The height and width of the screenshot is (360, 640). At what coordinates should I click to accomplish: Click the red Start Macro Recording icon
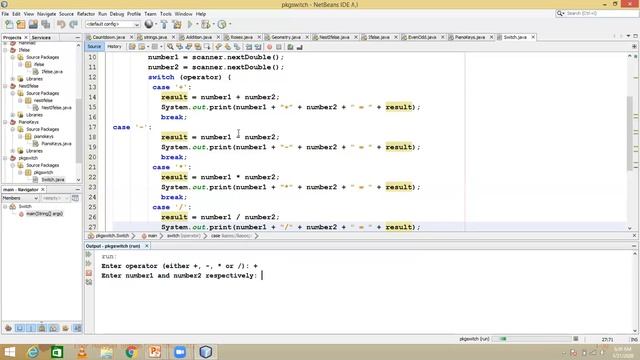tap(269, 47)
